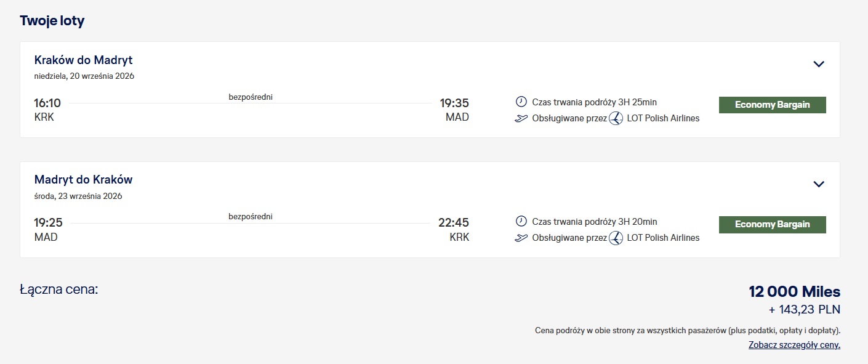Click the bezpośredni label on the outbound flight
Viewport: 868px width, 364px height.
click(x=251, y=97)
